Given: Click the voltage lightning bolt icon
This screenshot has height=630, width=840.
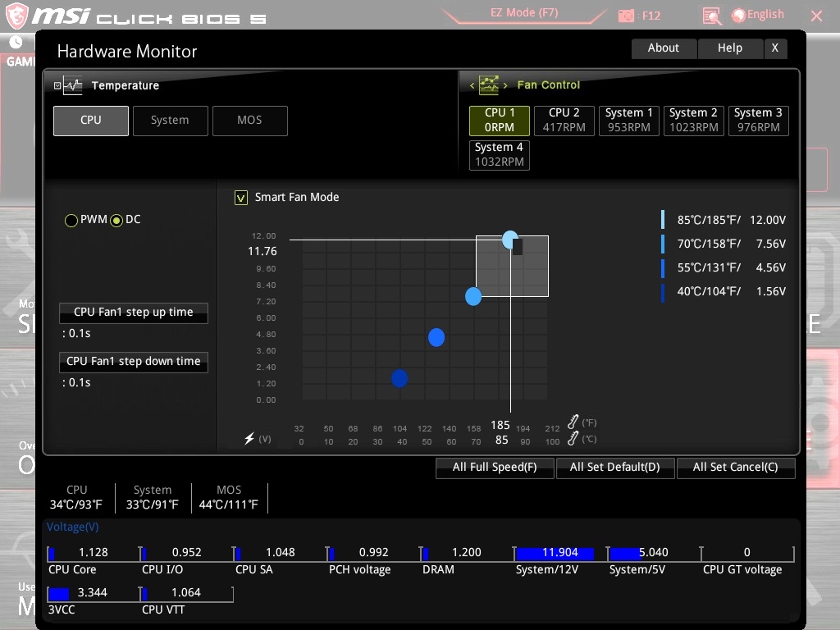Looking at the screenshot, I should 249,438.
